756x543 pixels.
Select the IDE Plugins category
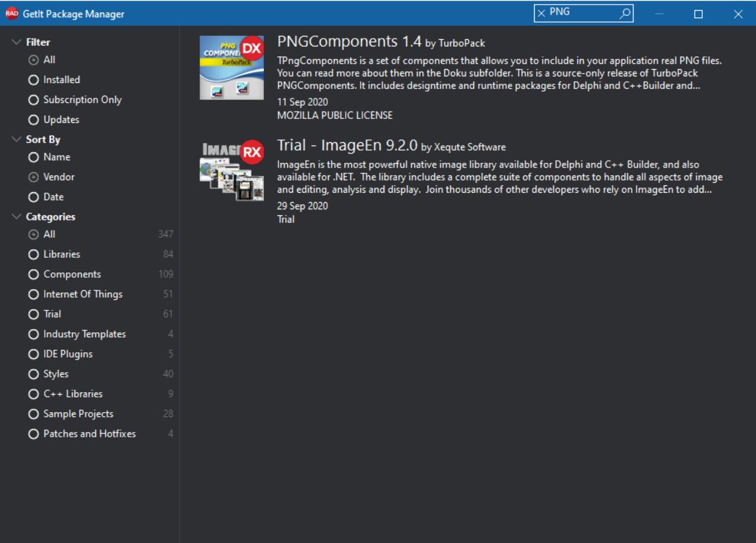tap(61, 354)
